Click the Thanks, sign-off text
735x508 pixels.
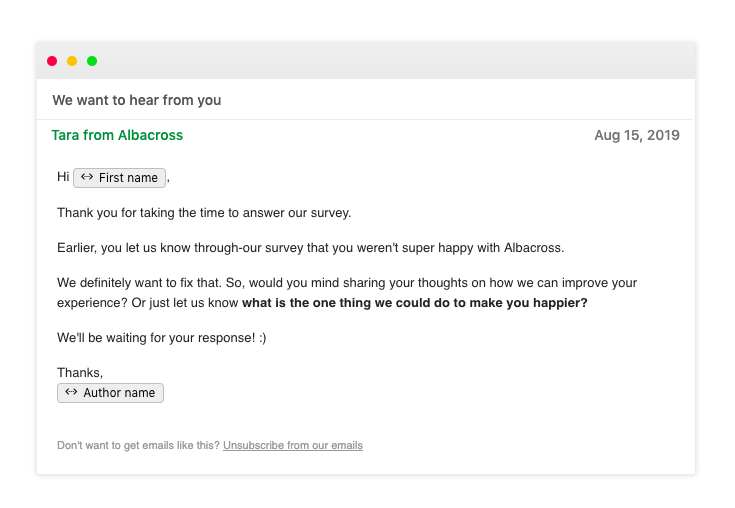tap(80, 373)
